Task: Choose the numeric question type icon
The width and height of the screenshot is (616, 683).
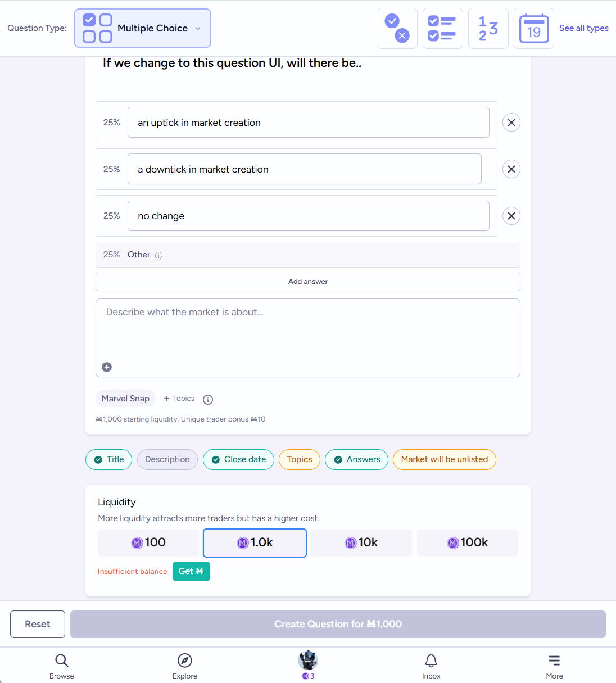Action: click(488, 28)
